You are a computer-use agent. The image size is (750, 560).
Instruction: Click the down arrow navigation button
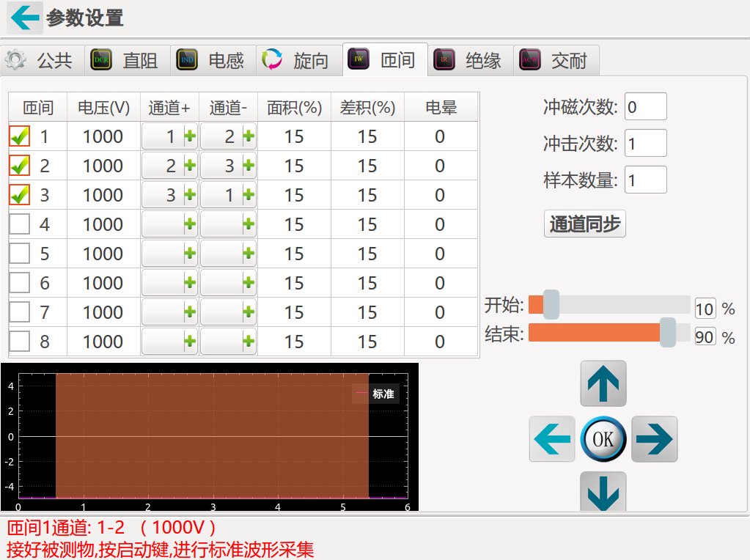click(x=603, y=492)
